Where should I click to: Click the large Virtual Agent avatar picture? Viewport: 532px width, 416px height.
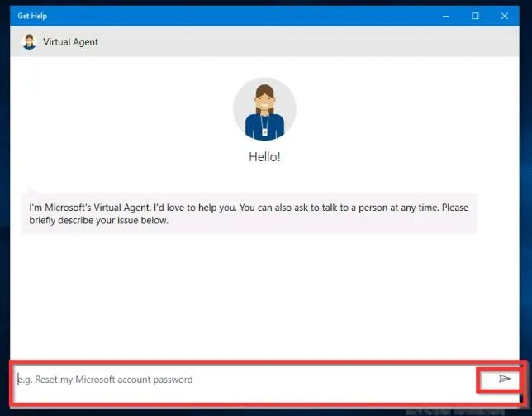(x=264, y=109)
